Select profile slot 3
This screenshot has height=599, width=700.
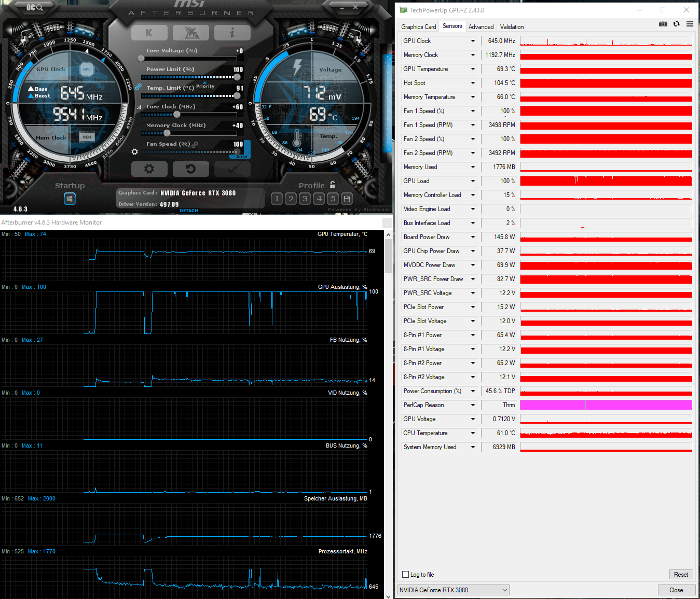coord(305,199)
